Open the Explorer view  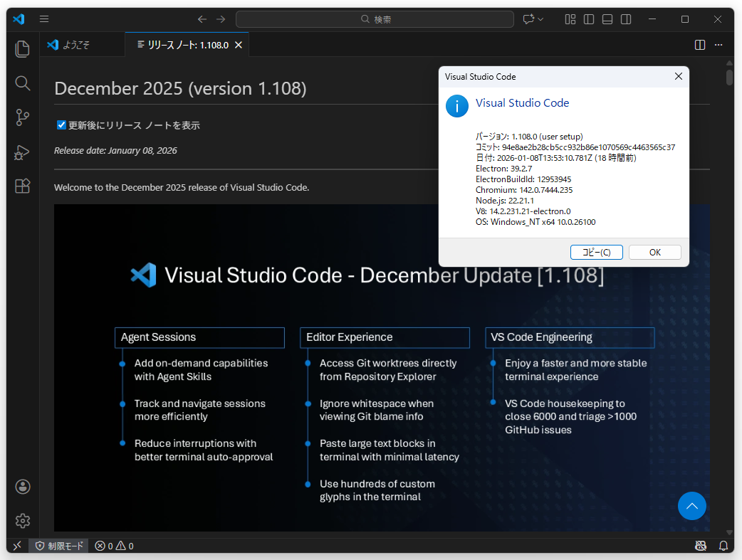coord(22,48)
